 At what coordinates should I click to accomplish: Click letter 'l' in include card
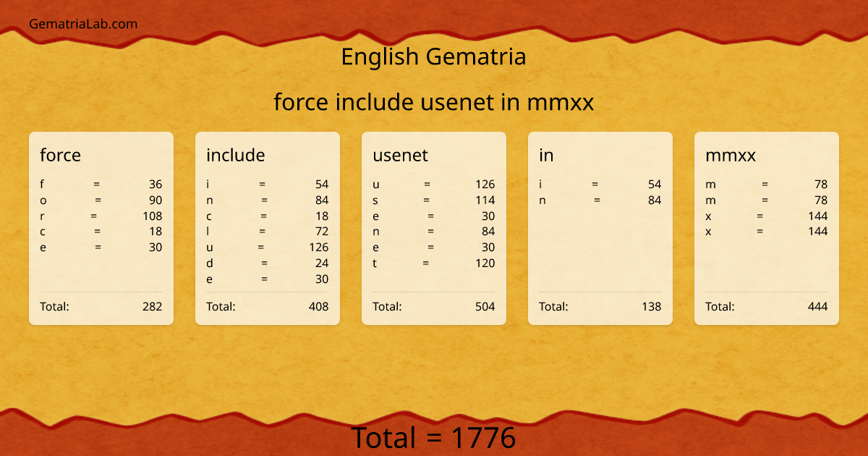tap(208, 232)
